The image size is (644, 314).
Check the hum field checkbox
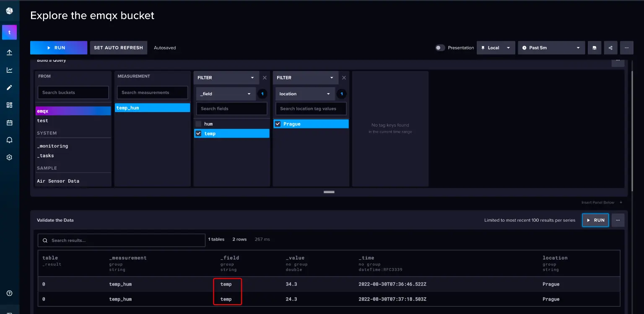point(198,123)
